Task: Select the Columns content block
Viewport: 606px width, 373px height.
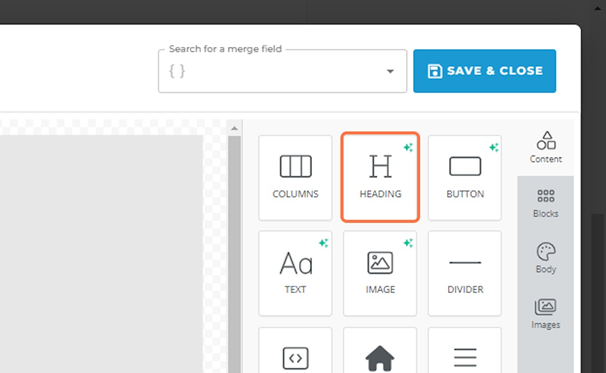Action: coord(295,178)
